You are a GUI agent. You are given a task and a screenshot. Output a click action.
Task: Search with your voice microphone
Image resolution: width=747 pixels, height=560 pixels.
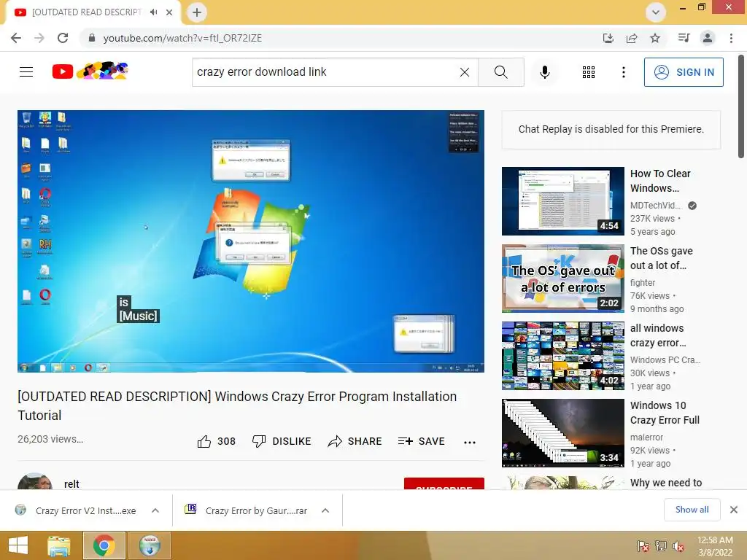pos(545,72)
